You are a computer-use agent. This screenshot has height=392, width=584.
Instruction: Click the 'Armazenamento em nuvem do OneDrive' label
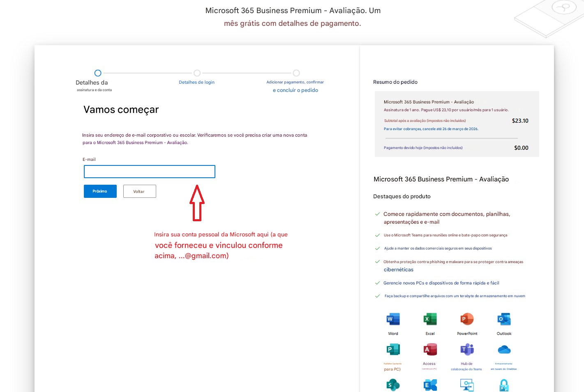pos(504,367)
